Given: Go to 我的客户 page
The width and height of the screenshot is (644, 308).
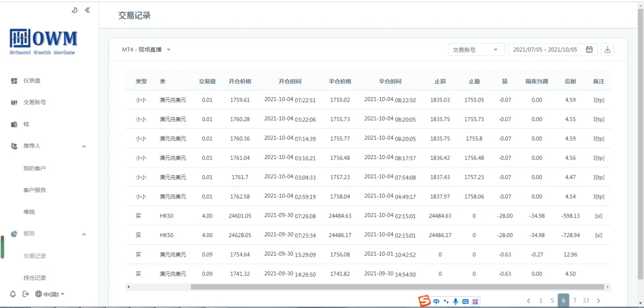Looking at the screenshot, I should click(x=34, y=168).
